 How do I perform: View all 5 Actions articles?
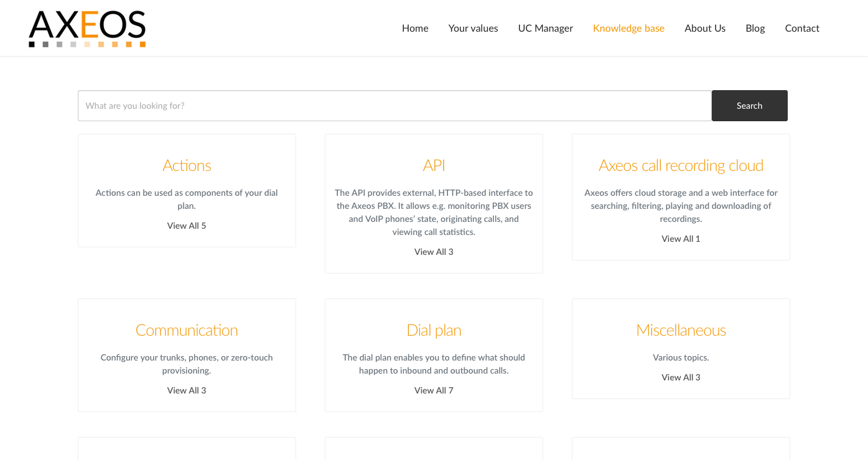pos(187,225)
